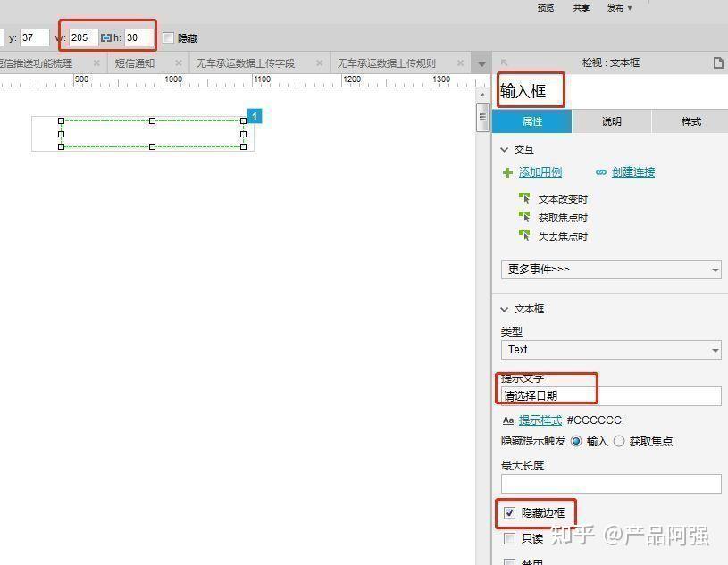Open the page tabs list dropdown arrow

click(x=481, y=63)
